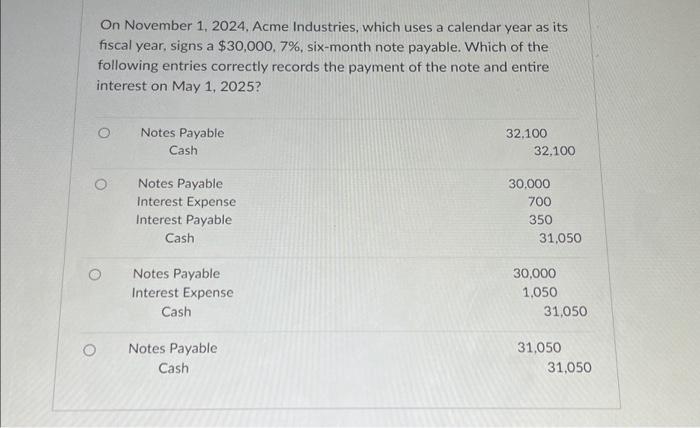
Task: Click the 700 Interest Expense amount
Action: pos(539,202)
